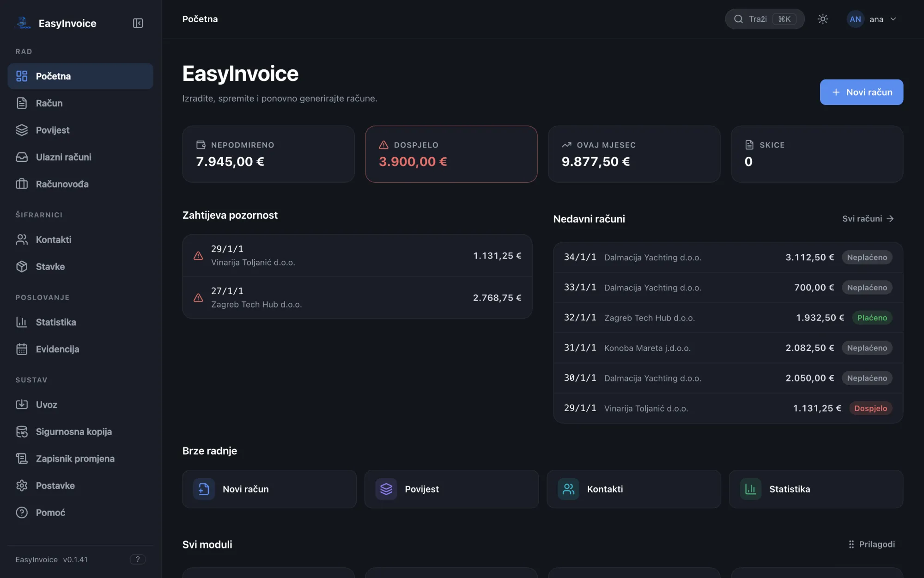
Task: Click the Ovaj mjesec trend card
Action: point(634,154)
